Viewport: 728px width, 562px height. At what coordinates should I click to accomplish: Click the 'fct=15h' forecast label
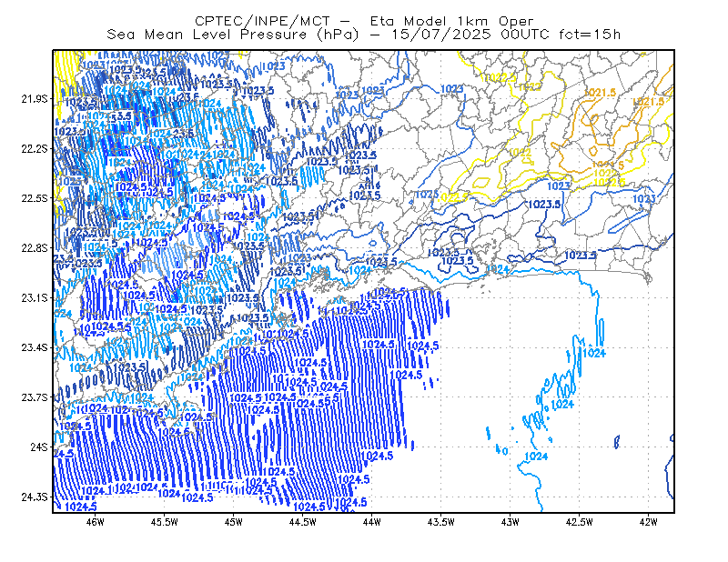tap(590, 35)
